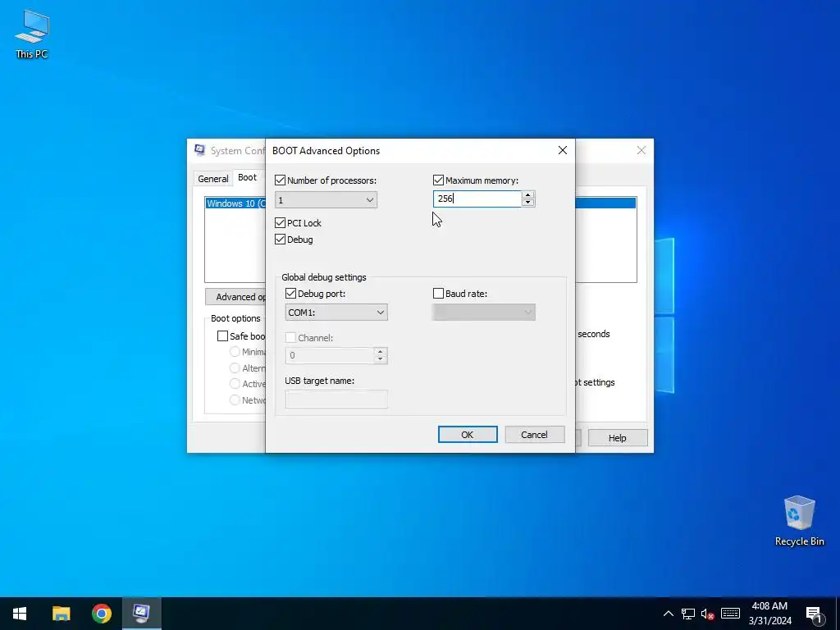Close the System Configuration window
Image resolution: width=840 pixels, height=630 pixels.
pos(641,151)
